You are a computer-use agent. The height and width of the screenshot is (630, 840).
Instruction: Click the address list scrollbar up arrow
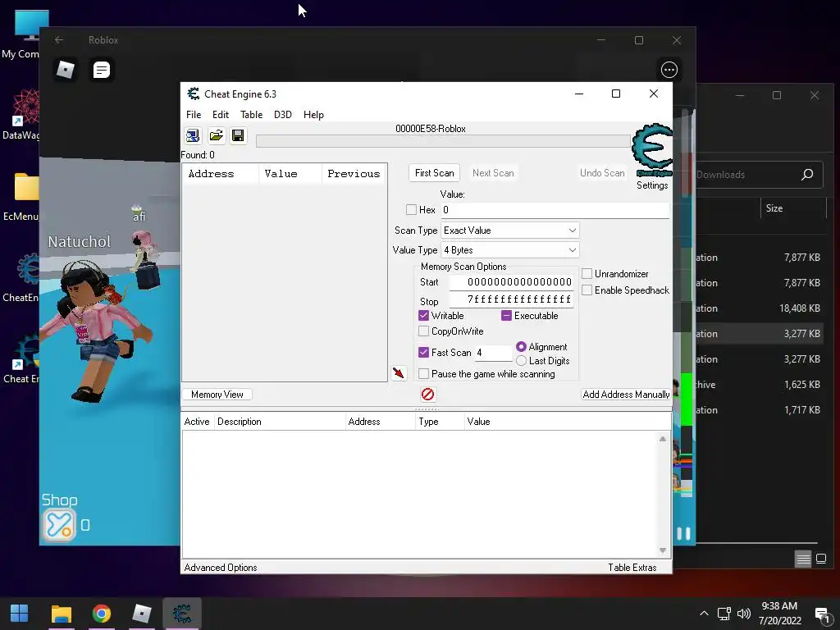(663, 439)
